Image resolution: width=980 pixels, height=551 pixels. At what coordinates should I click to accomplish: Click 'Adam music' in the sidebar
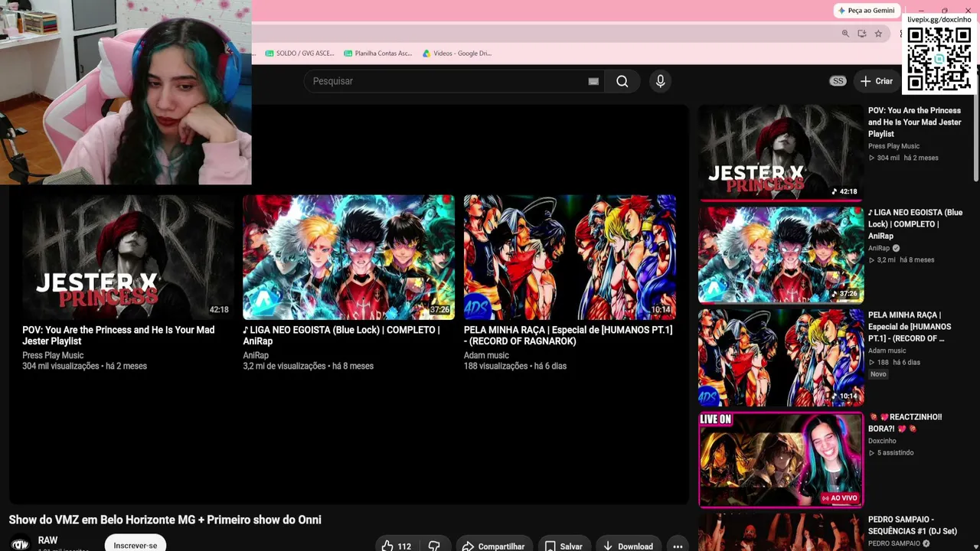pyautogui.click(x=887, y=350)
